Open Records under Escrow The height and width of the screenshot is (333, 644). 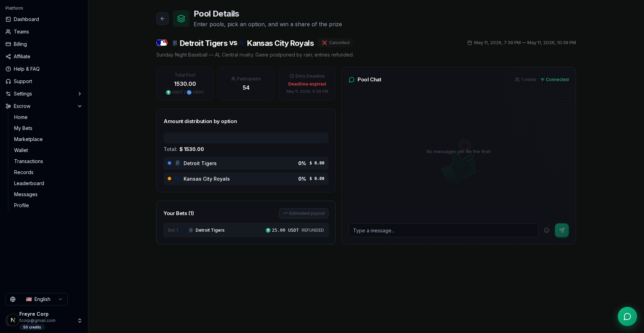(24, 172)
